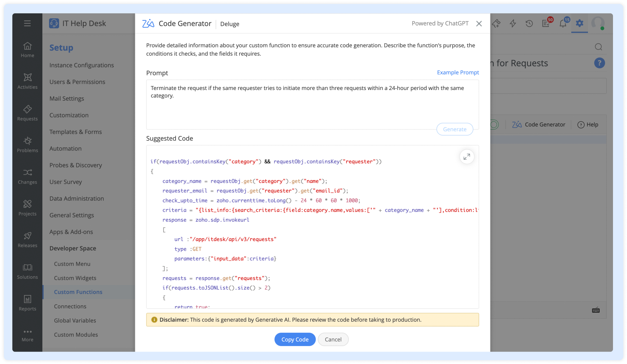Open search with the magnifier icon

[598, 47]
